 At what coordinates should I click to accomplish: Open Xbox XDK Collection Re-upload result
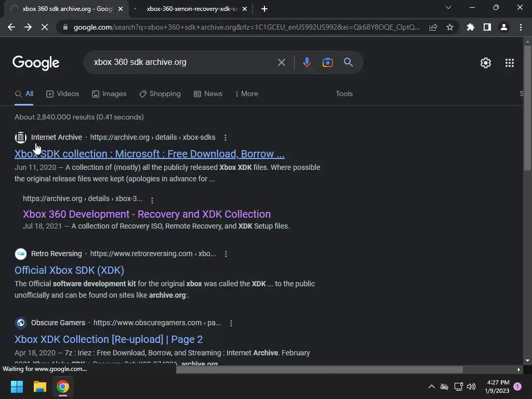[x=109, y=340]
